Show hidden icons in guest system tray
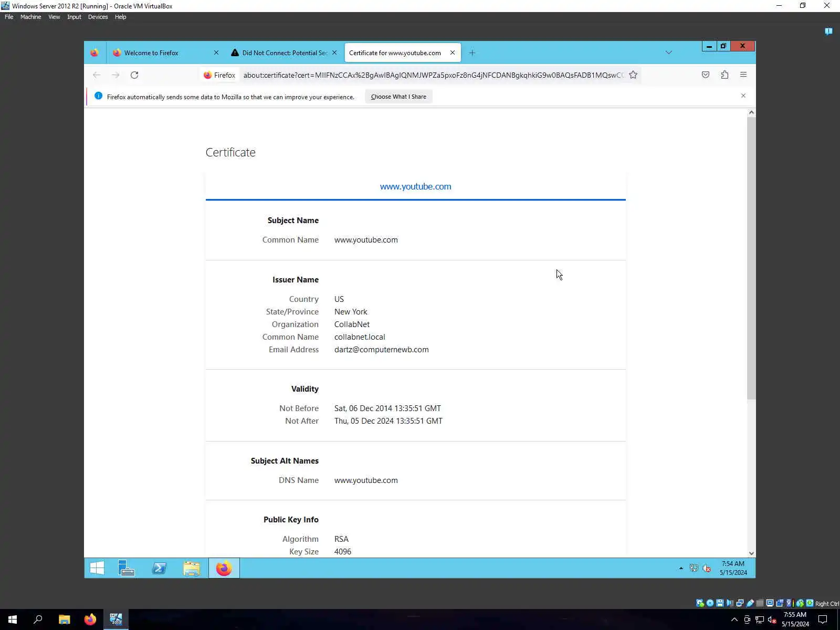Image resolution: width=840 pixels, height=630 pixels. click(681, 568)
